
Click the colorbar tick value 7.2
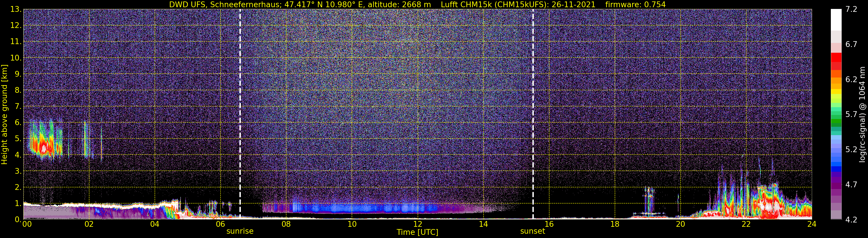tap(851, 9)
